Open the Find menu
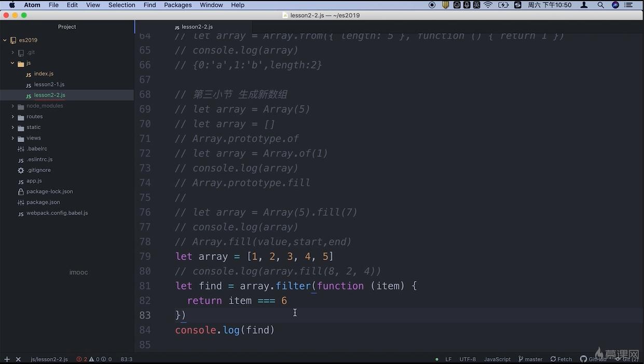 coord(149,5)
